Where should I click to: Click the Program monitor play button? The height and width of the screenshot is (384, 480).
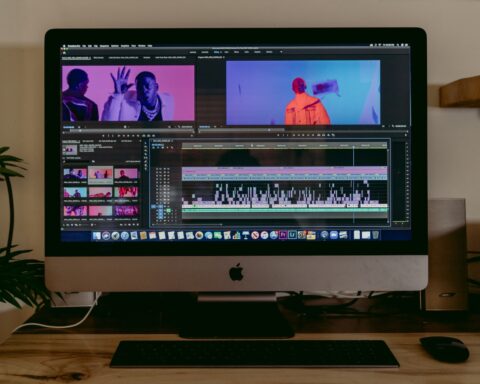click(x=303, y=135)
